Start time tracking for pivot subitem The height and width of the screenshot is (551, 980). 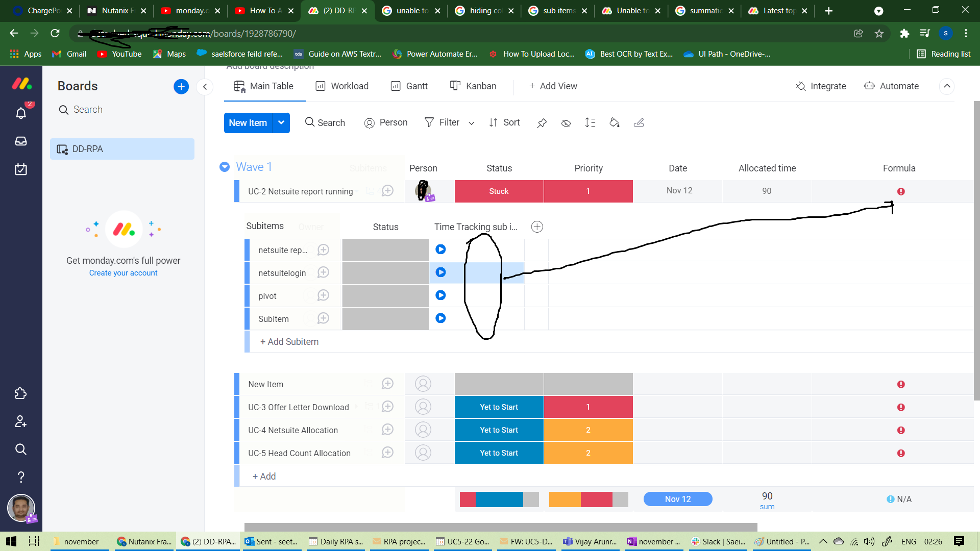click(440, 295)
